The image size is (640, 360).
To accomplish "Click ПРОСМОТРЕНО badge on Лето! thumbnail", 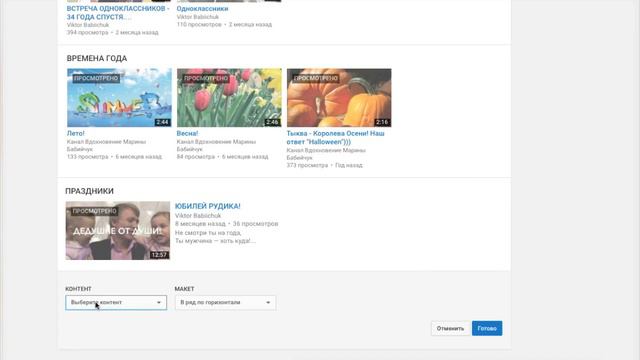I will [96, 78].
